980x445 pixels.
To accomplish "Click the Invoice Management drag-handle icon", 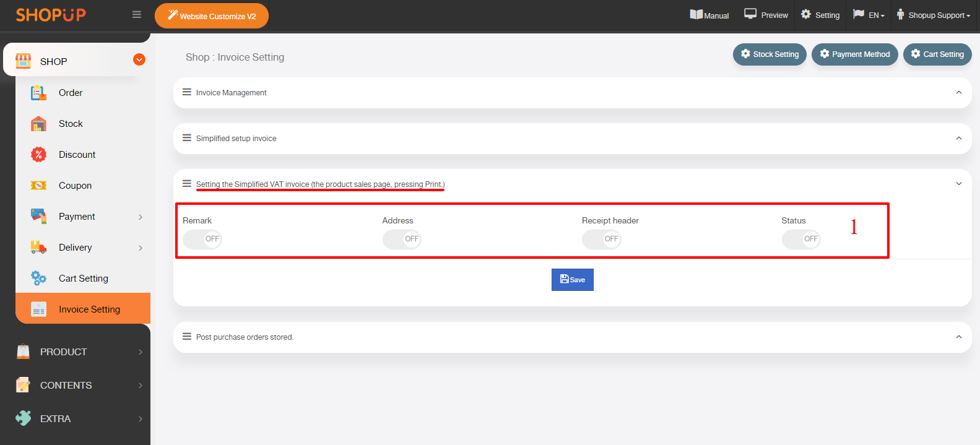I will (x=186, y=92).
